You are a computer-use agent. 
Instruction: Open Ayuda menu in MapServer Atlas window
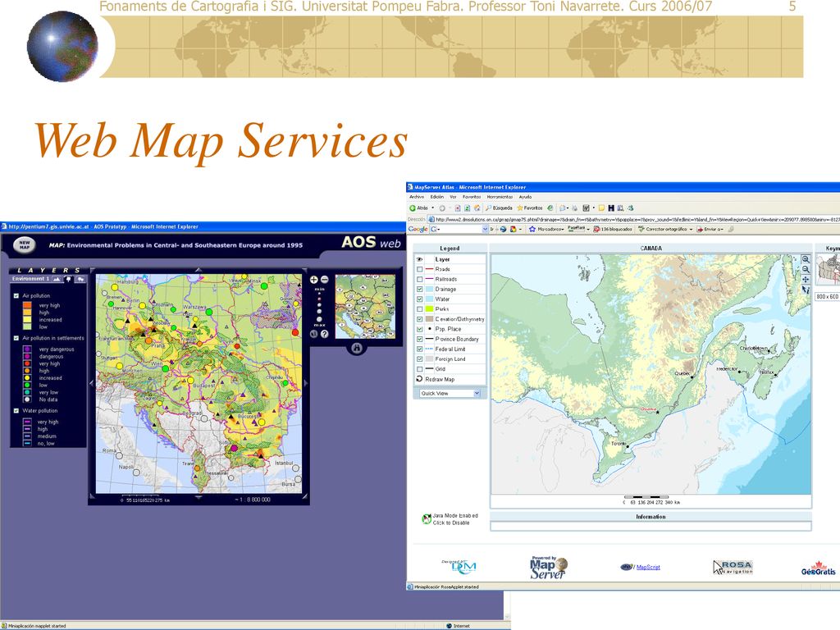pyautogui.click(x=525, y=197)
